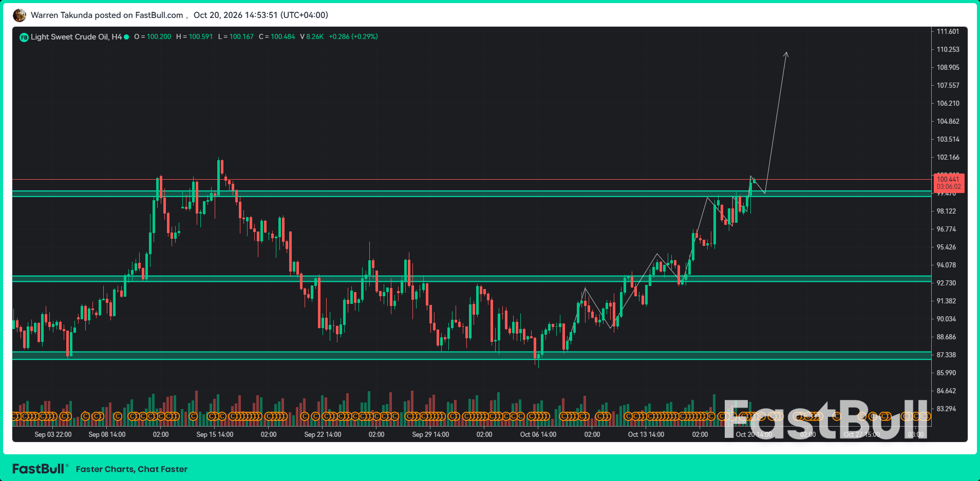Click the poster name Warren Takunda

[x=62, y=15]
